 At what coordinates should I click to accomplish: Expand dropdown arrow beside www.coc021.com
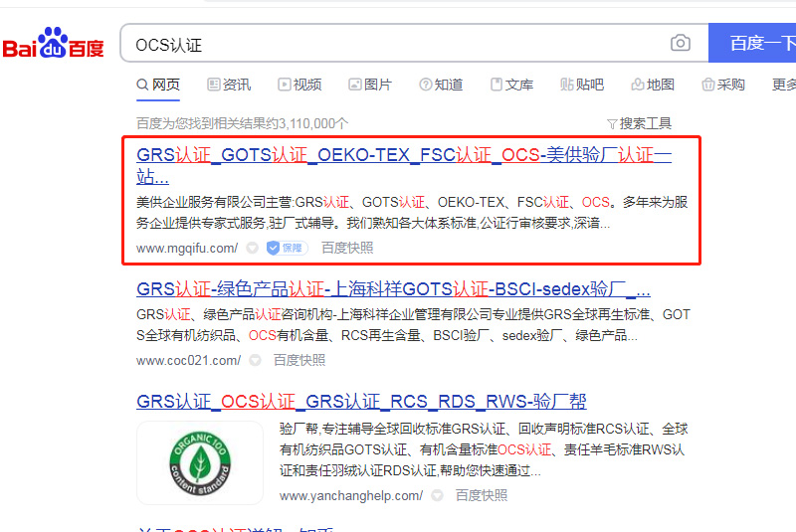(255, 360)
